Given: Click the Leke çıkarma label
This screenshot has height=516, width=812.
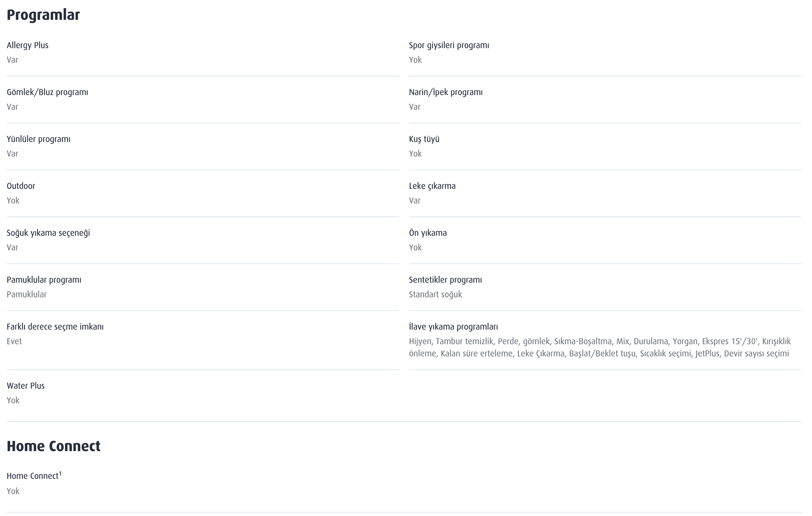Looking at the screenshot, I should pos(432,186).
